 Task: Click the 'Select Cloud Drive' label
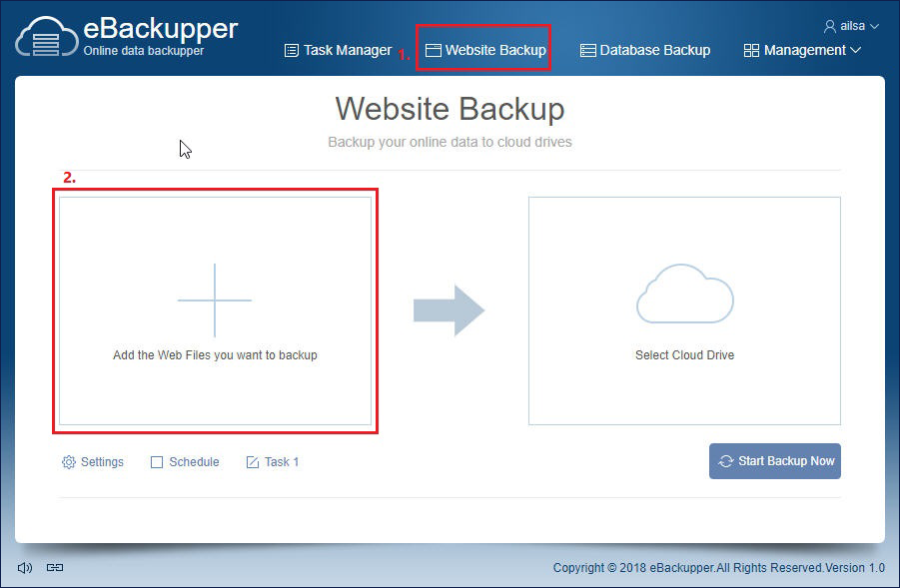[x=685, y=355]
